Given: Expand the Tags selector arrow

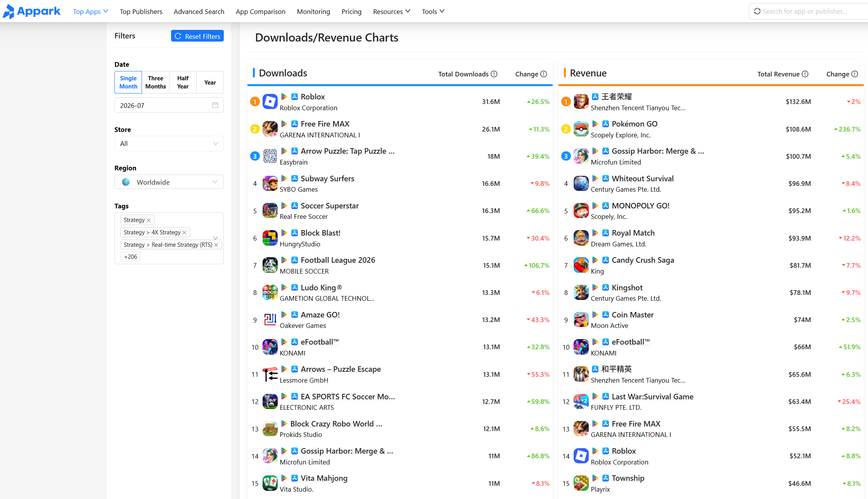Looking at the screenshot, I should pos(216,238).
